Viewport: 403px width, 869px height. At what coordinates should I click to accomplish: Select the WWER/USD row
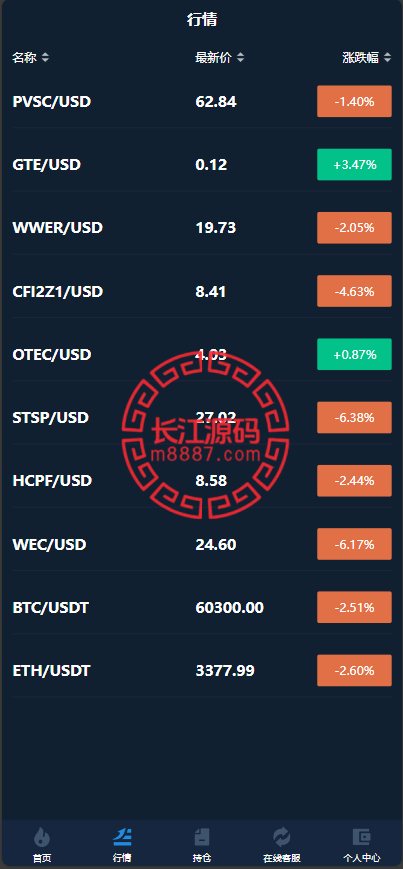coord(202,228)
